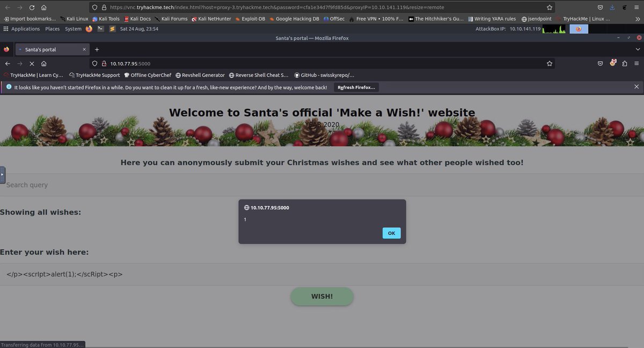Click inner URL bar shield icon
Screen dimensions: 644x348
[x=95, y=63]
